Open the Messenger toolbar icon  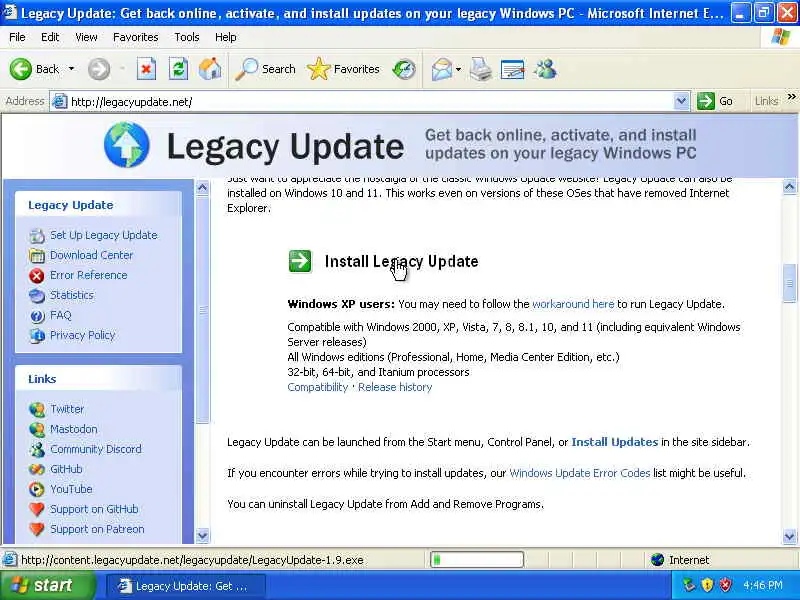click(x=545, y=69)
